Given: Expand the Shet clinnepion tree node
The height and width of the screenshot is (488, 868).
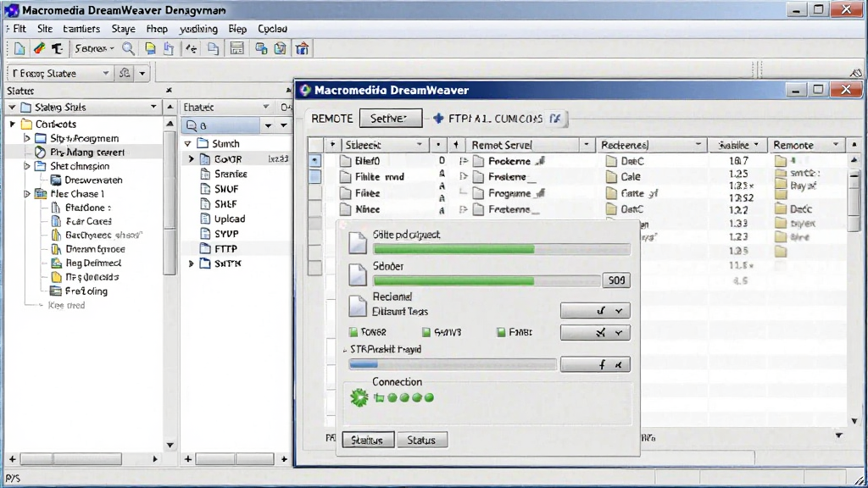Looking at the screenshot, I should click(x=26, y=166).
